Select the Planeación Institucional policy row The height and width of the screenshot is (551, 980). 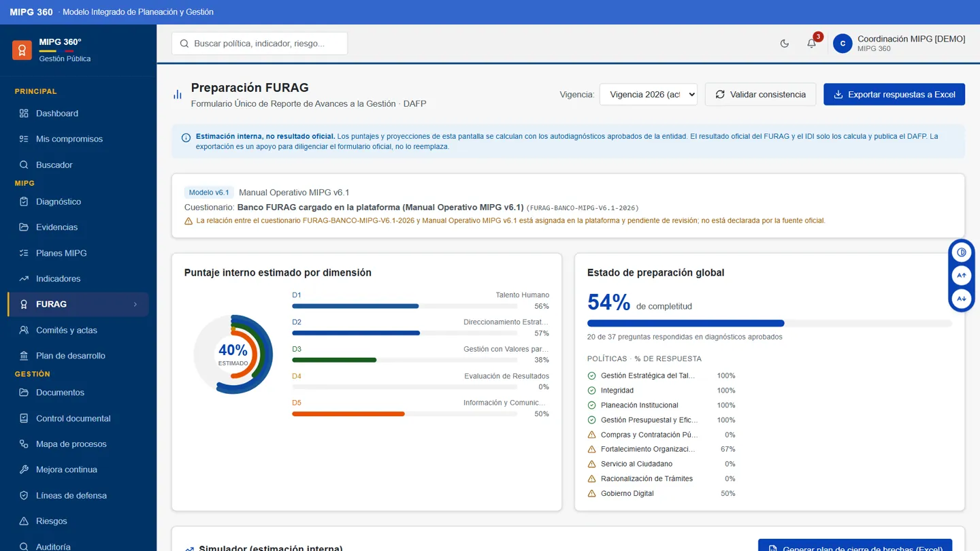pos(661,405)
